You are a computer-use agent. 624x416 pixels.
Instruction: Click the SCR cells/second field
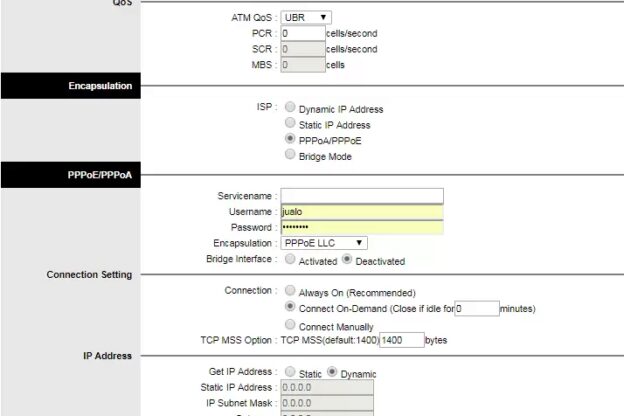[303, 49]
